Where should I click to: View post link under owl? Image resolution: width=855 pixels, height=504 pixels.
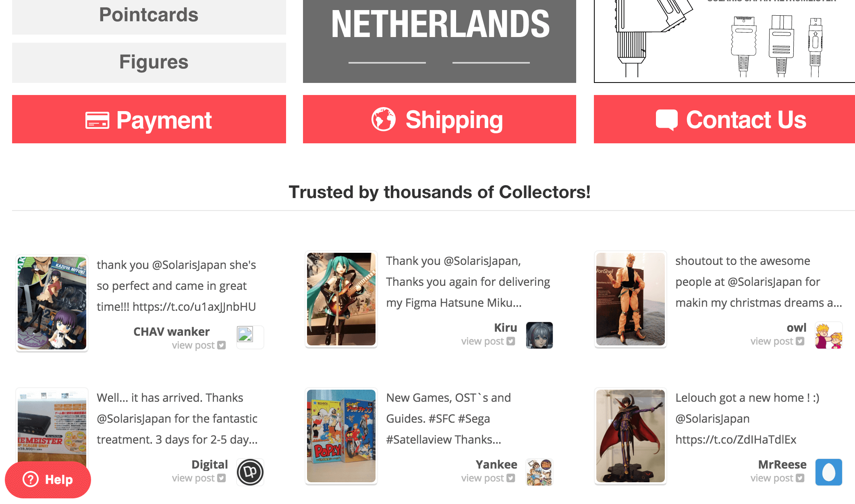[x=777, y=341]
